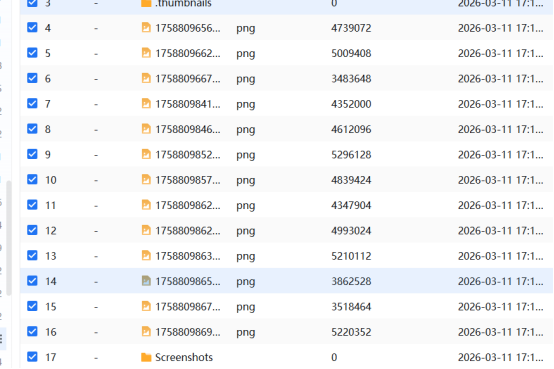Image resolution: width=554 pixels, height=369 pixels.
Task: Uncheck the checkbox for row 9
Action: pyautogui.click(x=32, y=154)
